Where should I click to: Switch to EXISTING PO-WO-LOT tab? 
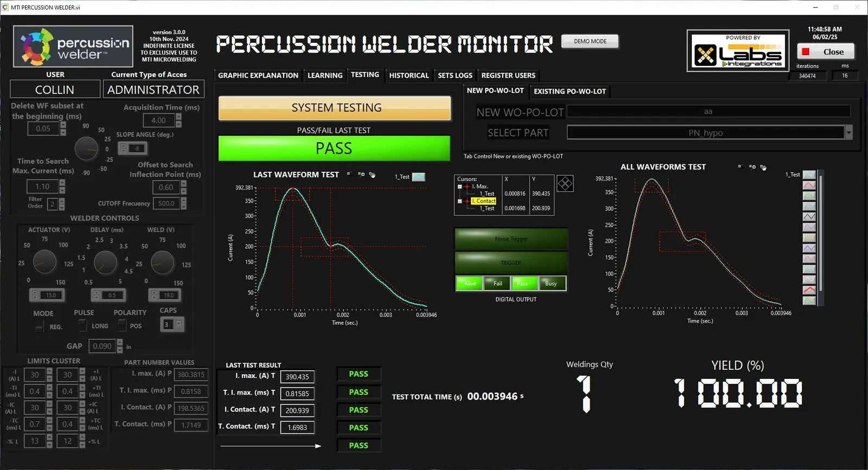(570, 91)
